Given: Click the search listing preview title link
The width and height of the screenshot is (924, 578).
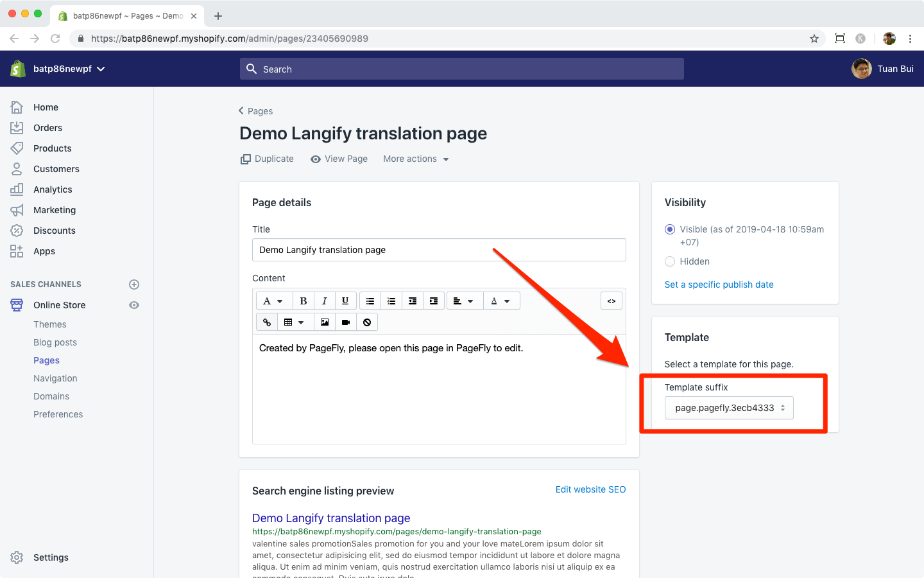Looking at the screenshot, I should [x=331, y=518].
